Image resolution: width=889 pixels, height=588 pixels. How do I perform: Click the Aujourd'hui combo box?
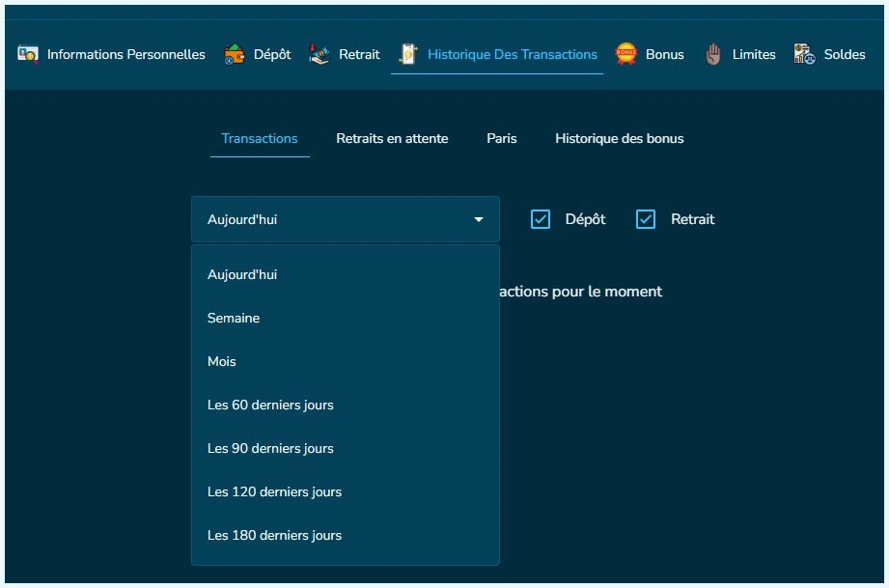346,219
